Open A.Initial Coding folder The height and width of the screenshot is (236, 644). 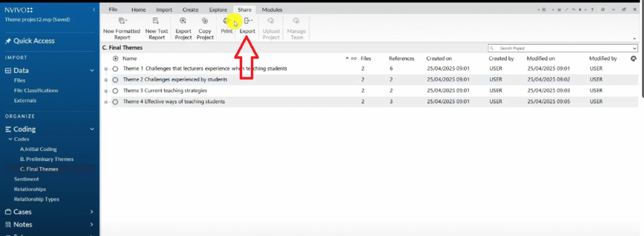(x=38, y=149)
